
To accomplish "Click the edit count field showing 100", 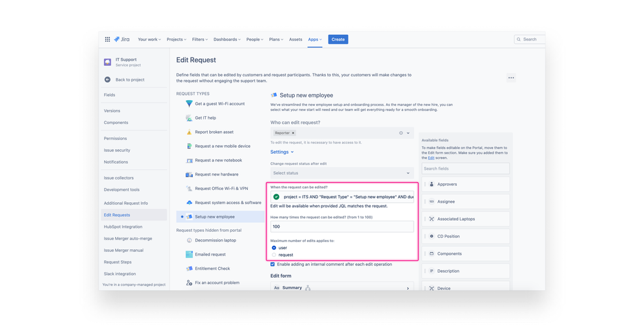I will point(342,227).
